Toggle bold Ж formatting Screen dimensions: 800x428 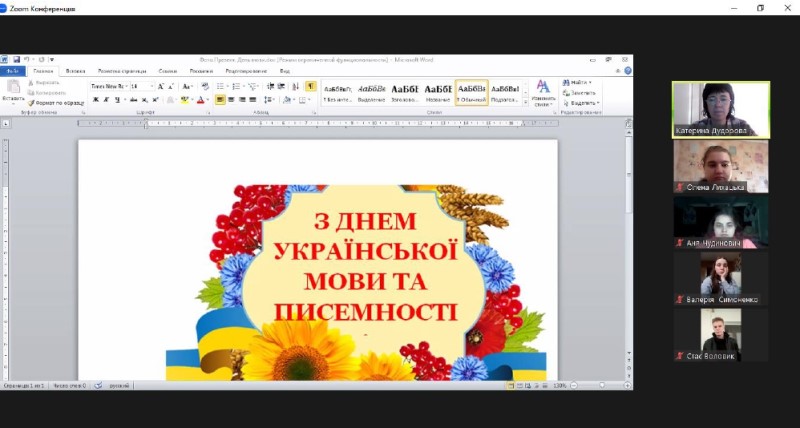[95, 100]
